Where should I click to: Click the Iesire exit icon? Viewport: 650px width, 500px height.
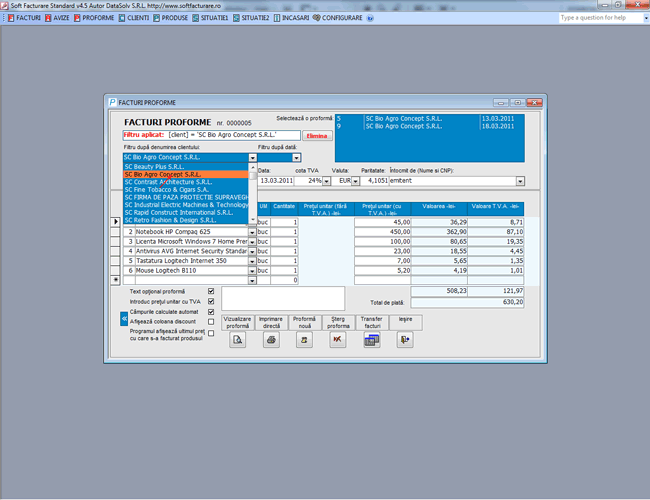click(x=404, y=340)
